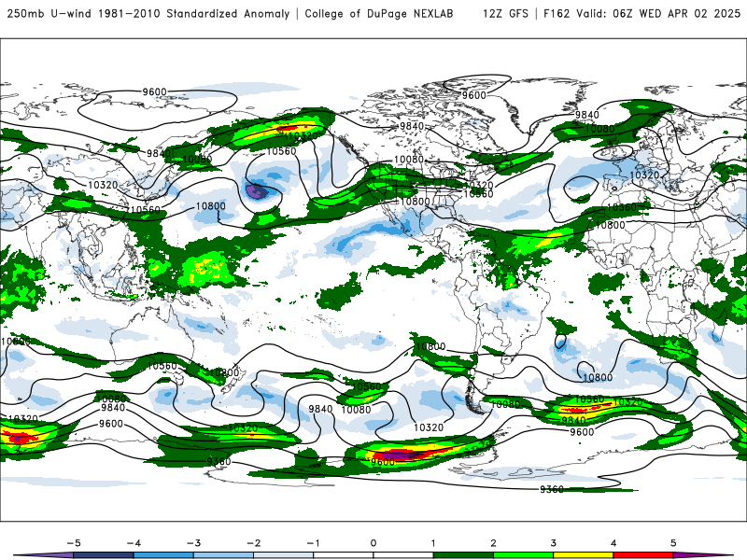This screenshot has height=560, width=747.
Task: Select the 2 tick label on colorbar
Action: pyautogui.click(x=493, y=543)
